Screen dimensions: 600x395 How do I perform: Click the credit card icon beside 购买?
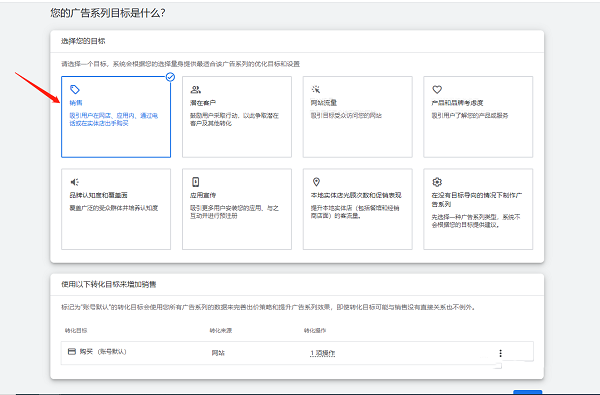(x=72, y=351)
